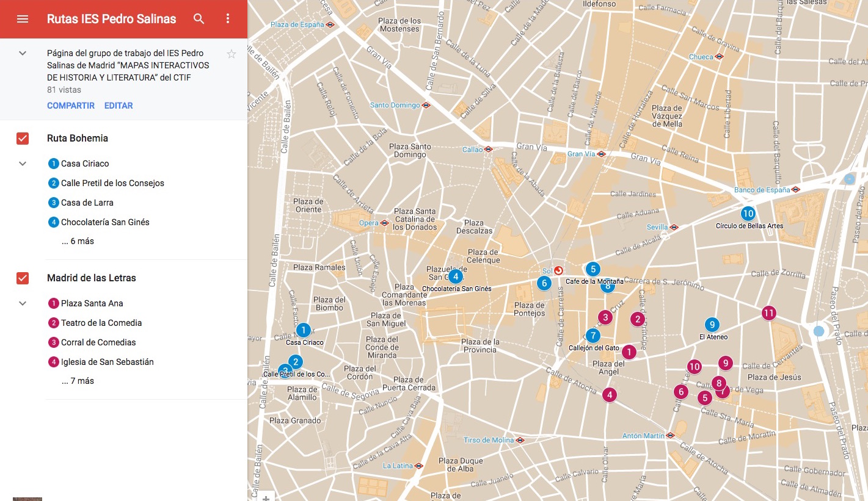Uncheck the Ruta Bohemia layer

point(23,139)
